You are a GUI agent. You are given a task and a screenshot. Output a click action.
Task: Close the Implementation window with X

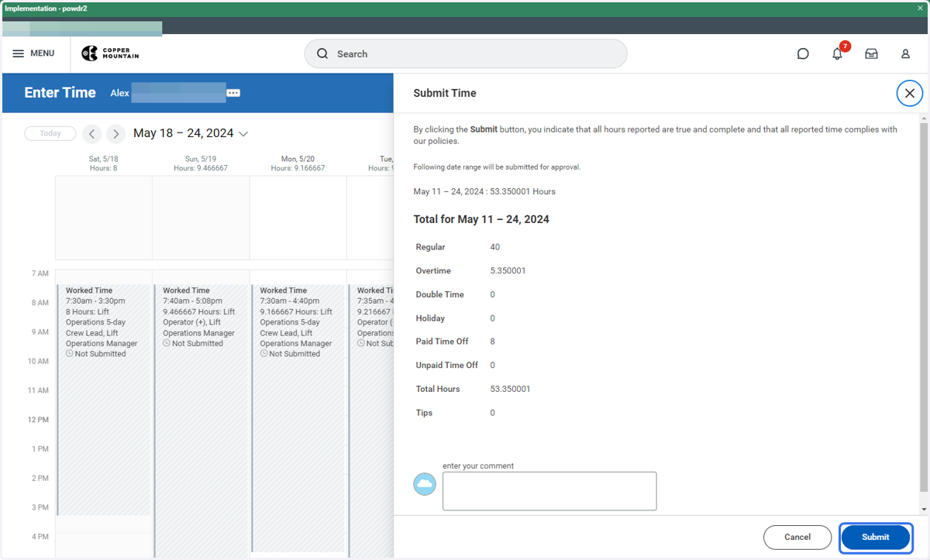point(921,8)
